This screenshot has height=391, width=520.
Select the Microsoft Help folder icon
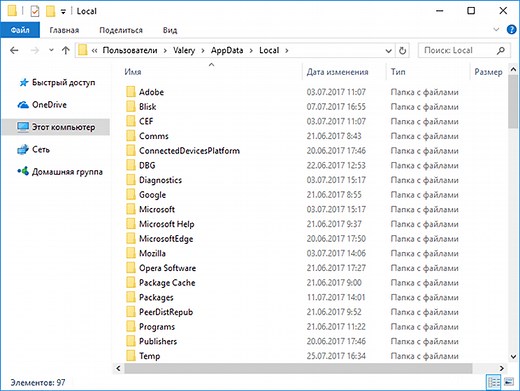tap(131, 224)
